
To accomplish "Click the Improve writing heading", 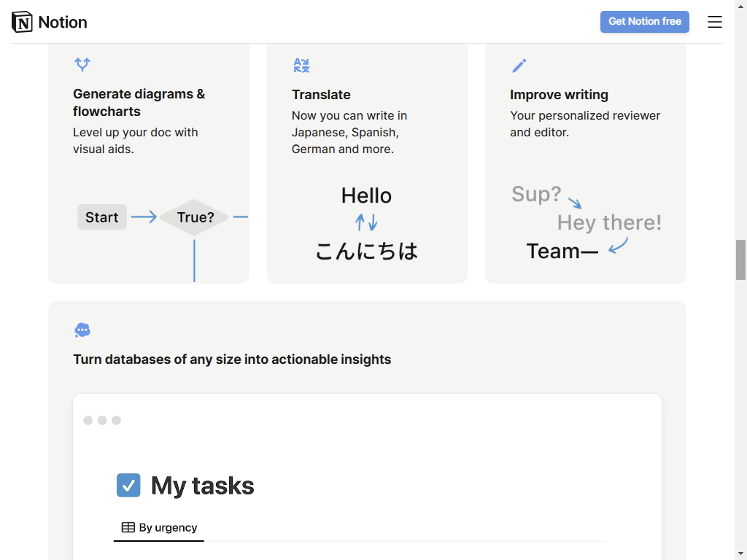I will pos(559,95).
